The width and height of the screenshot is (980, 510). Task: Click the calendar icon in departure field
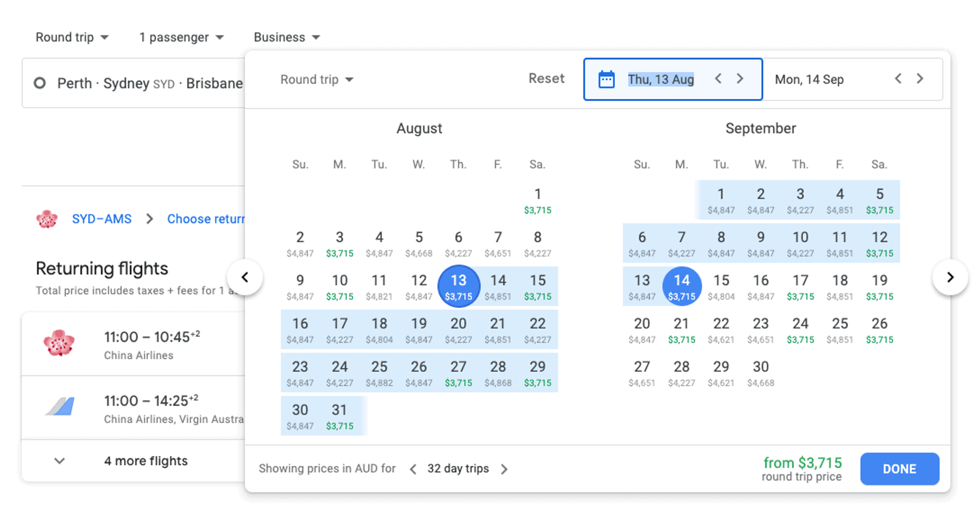click(x=606, y=80)
